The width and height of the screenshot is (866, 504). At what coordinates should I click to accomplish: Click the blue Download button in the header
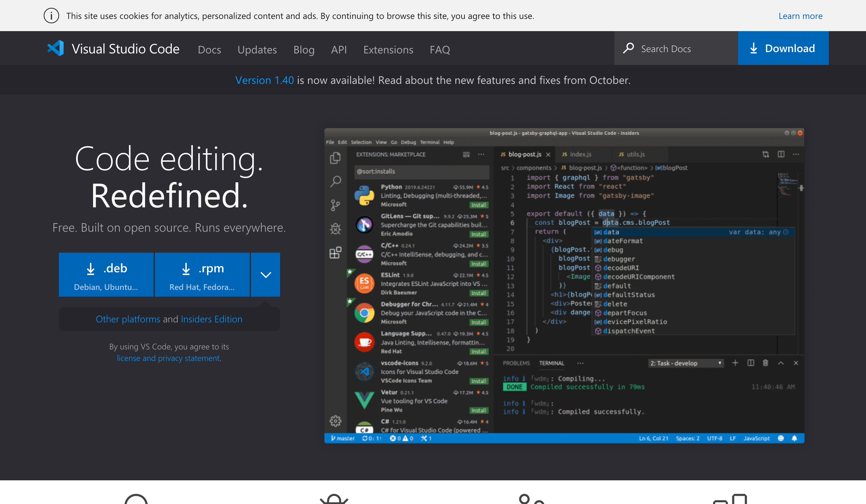point(783,48)
